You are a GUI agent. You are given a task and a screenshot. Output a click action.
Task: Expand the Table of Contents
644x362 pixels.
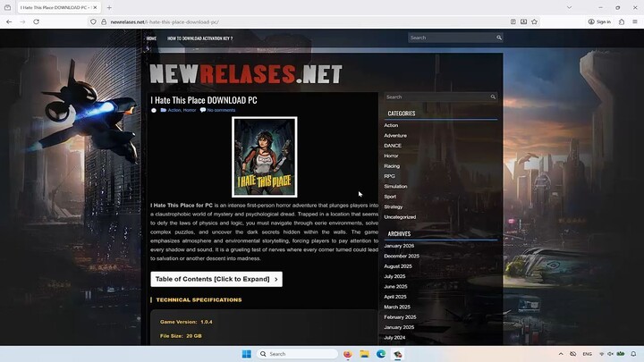[x=216, y=279]
